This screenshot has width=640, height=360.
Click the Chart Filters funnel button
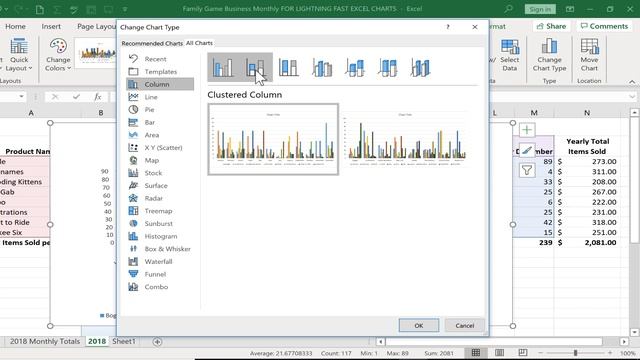pos(527,170)
